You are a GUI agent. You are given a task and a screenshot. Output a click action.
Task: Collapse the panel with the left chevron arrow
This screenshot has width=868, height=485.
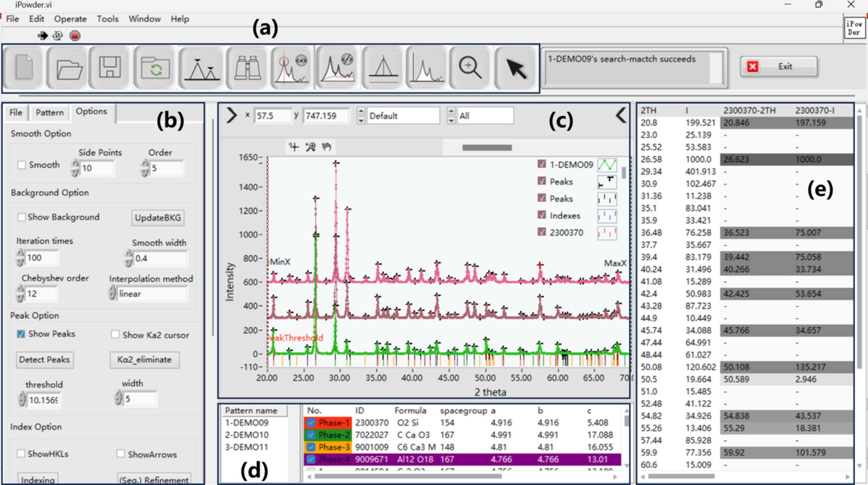pos(621,115)
